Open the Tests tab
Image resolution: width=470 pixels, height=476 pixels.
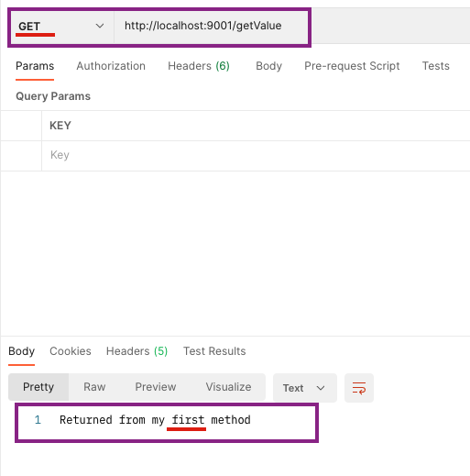(436, 66)
